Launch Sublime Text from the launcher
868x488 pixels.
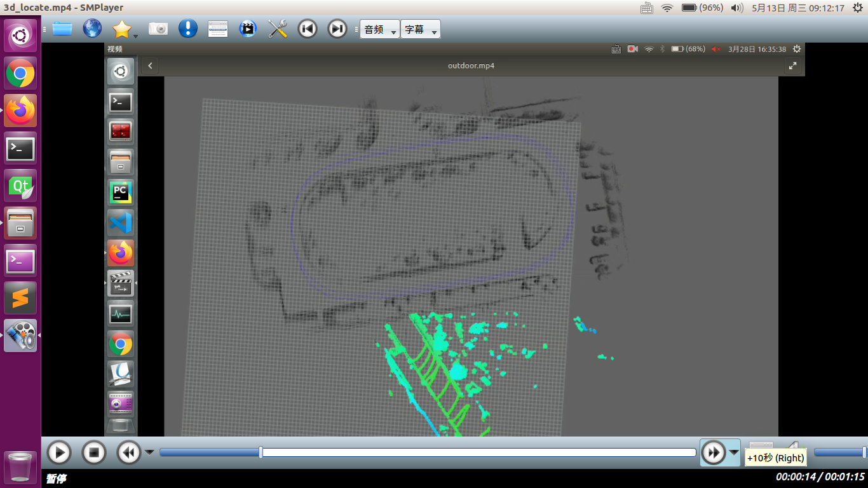click(x=20, y=299)
